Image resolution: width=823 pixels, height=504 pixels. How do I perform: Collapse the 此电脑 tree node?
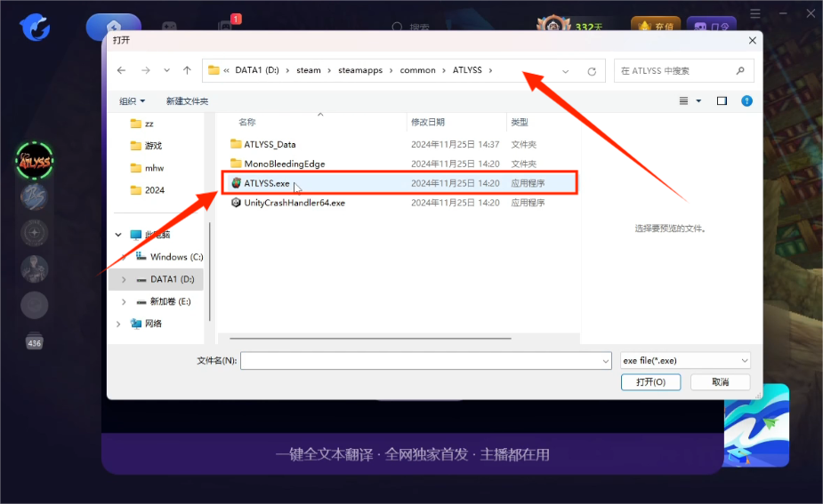pyautogui.click(x=118, y=235)
